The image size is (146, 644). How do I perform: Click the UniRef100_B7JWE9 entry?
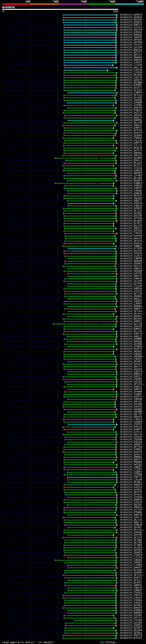coord(131,545)
